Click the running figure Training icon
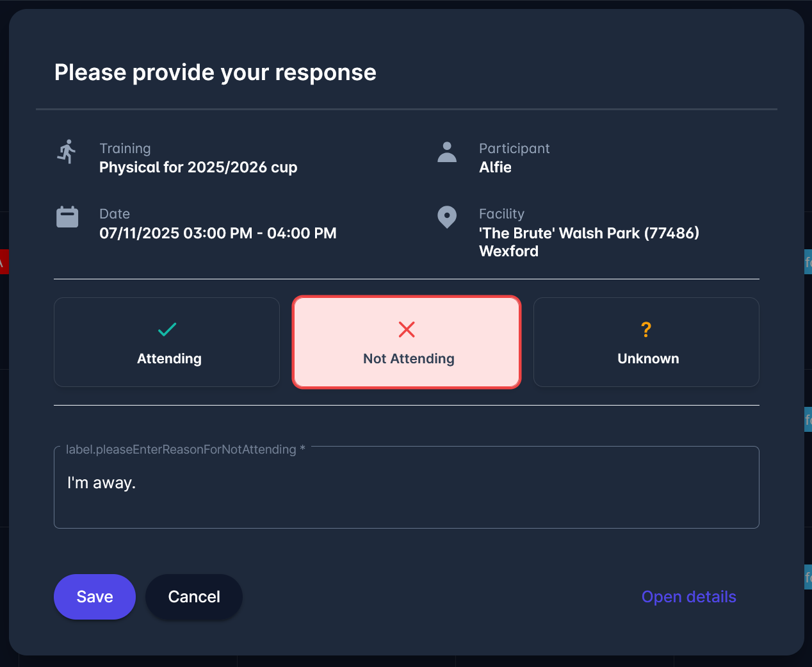 click(x=67, y=152)
